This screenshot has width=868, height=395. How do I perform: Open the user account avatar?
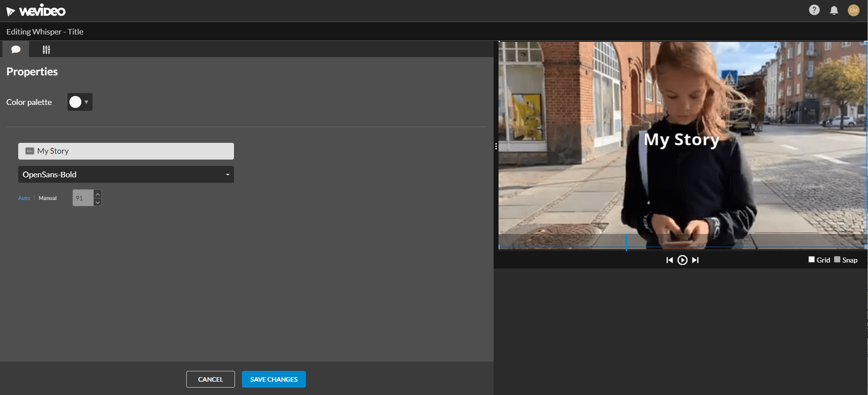tap(853, 10)
